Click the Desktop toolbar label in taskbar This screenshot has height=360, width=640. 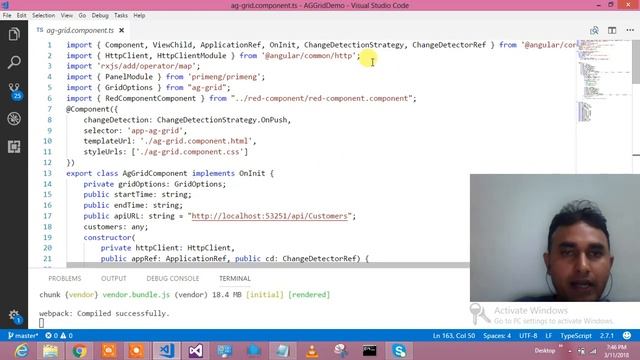pos(545,351)
